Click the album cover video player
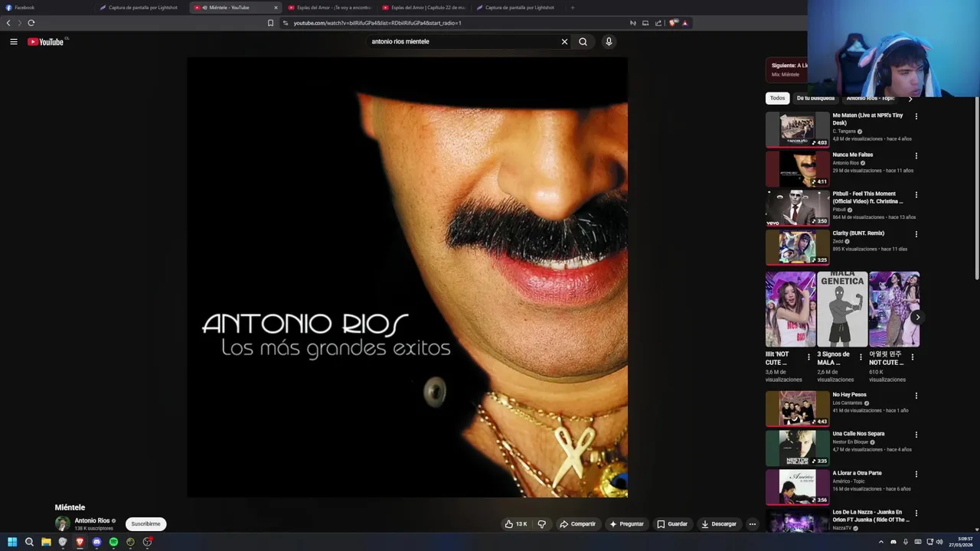Screen dimensions: 980x551 tap(407, 277)
